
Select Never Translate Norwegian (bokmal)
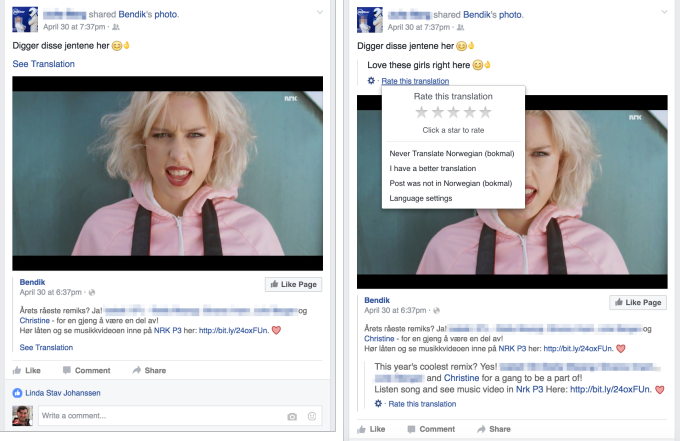point(452,154)
